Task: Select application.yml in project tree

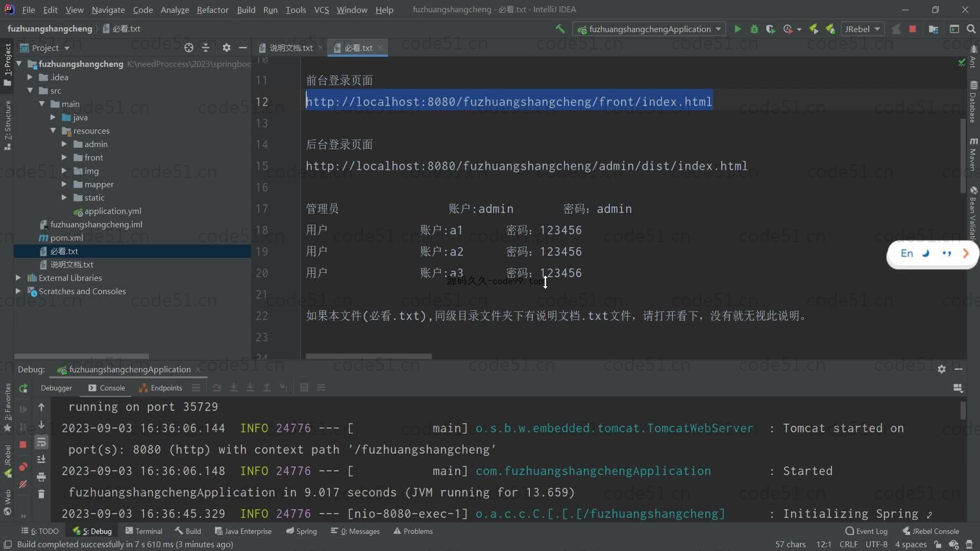Action: click(x=113, y=211)
